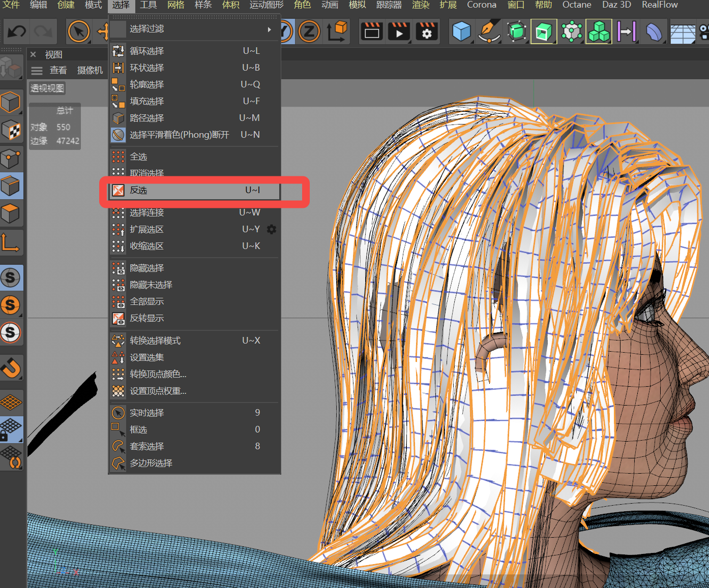This screenshot has width=709, height=588.
Task: Toggle Polygons mode in the left sidebar
Action: (11, 213)
